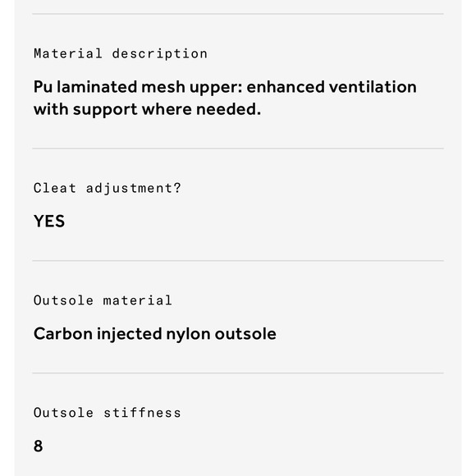Click the divider line above Cleat adjustment
This screenshot has width=476, height=476.
(238, 149)
